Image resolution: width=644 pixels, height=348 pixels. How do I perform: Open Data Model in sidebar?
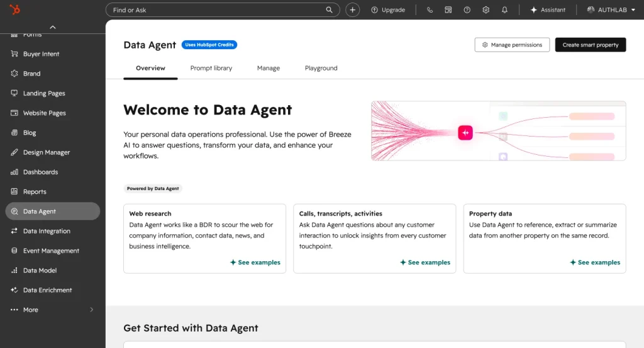(53, 271)
